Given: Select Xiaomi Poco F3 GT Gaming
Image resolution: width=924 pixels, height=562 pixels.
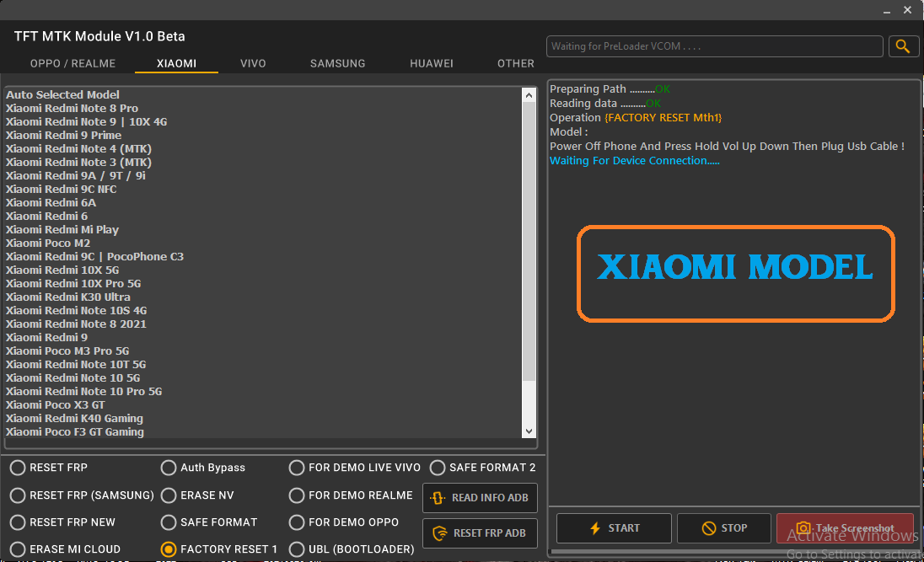Looking at the screenshot, I should [x=75, y=431].
